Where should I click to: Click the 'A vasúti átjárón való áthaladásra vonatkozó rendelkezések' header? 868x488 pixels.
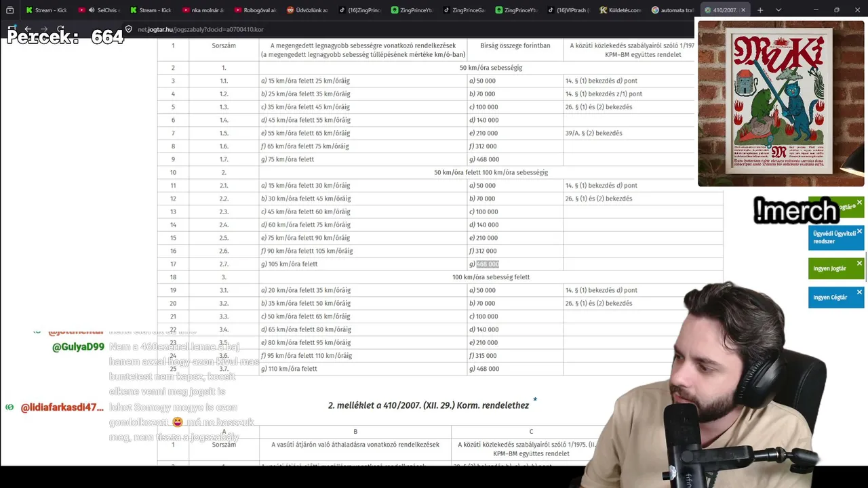tap(355, 445)
